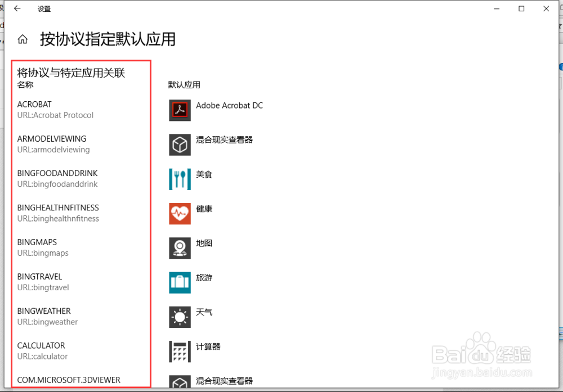This screenshot has width=563, height=392.
Task: Select URL:Acrobat Protocol description text
Action: [x=55, y=115]
